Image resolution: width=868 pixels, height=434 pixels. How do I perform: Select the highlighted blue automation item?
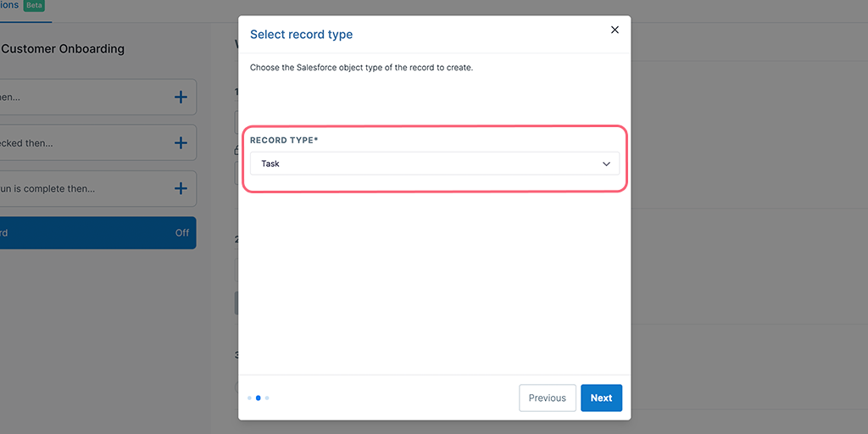(x=97, y=233)
